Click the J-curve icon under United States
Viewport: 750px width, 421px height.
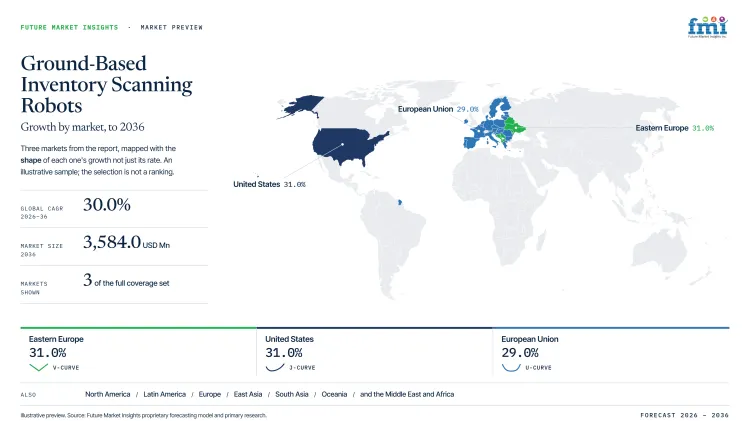(x=275, y=367)
